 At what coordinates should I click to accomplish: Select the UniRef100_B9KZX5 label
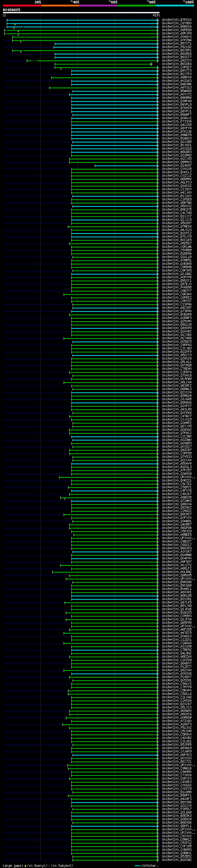click(177, 210)
